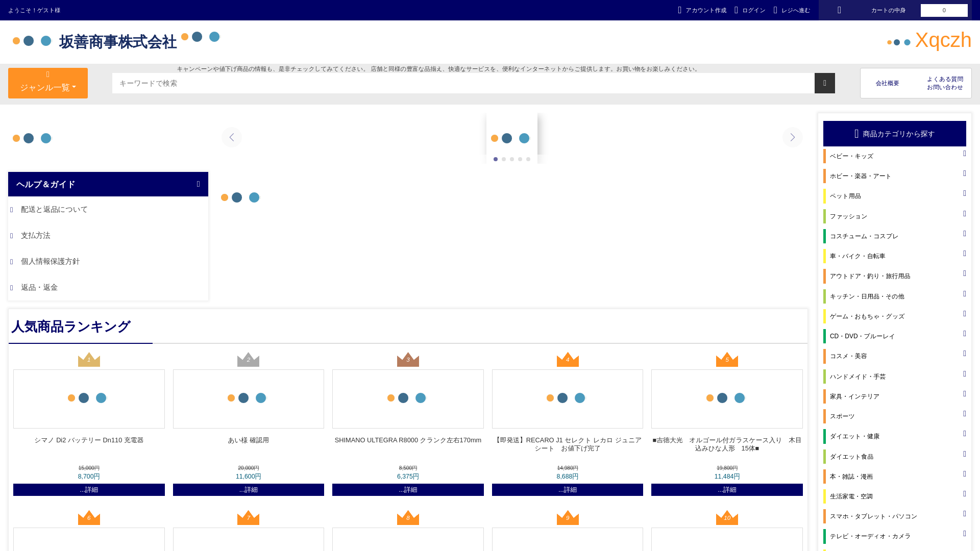Expand the コスチューム・コスプレ category
Screen dimensions: 980x551
(x=965, y=234)
